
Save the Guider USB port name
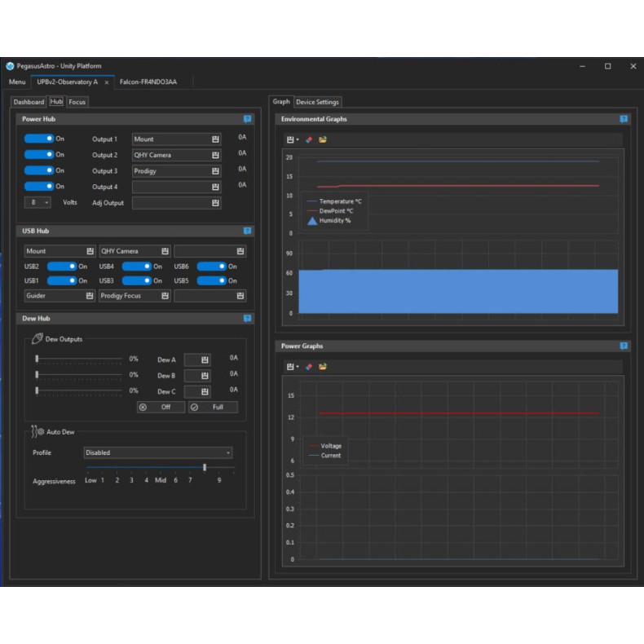(90, 296)
